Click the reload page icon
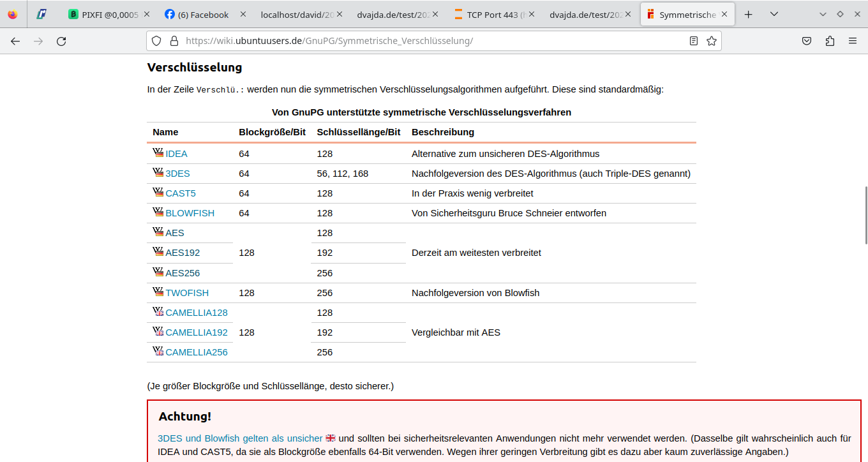The height and width of the screenshot is (462, 868). pyautogui.click(x=61, y=41)
